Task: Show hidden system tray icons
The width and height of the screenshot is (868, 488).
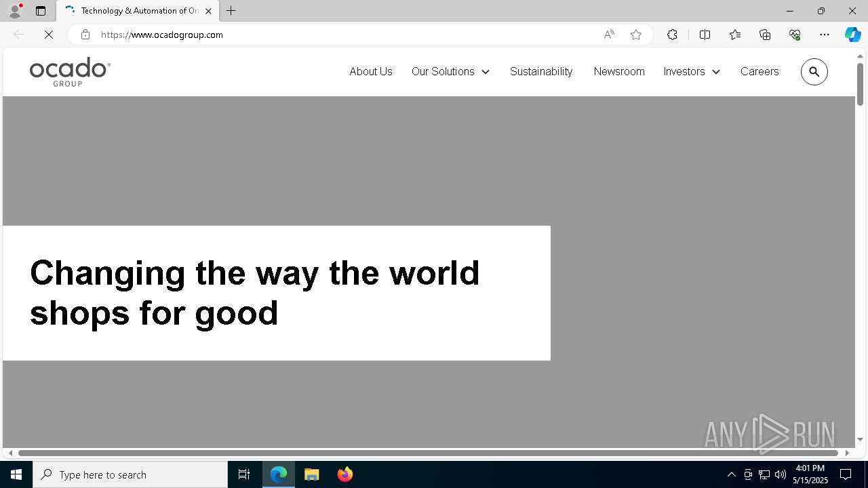Action: 731,474
